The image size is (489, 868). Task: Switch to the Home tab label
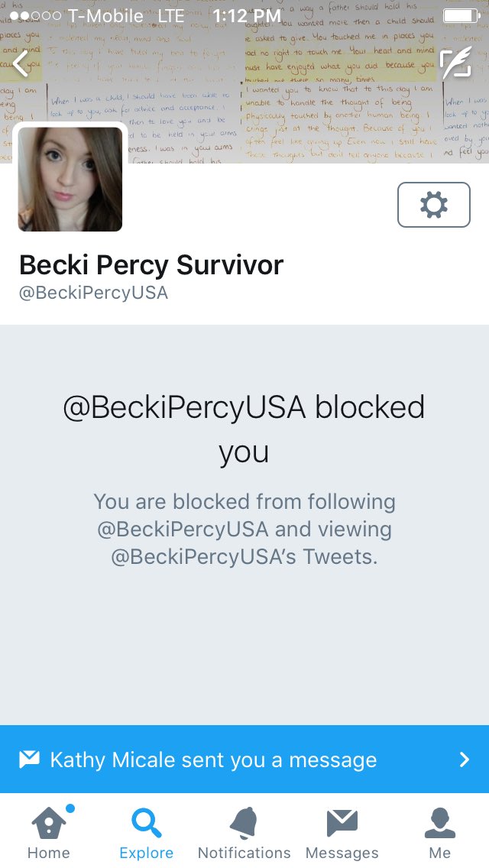click(x=49, y=853)
